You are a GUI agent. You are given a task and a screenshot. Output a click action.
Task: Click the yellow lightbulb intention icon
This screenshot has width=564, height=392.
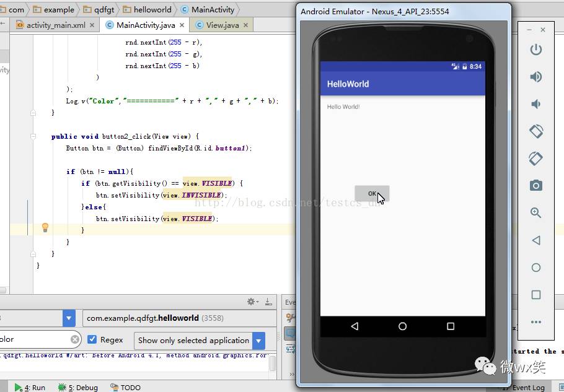[x=45, y=227]
